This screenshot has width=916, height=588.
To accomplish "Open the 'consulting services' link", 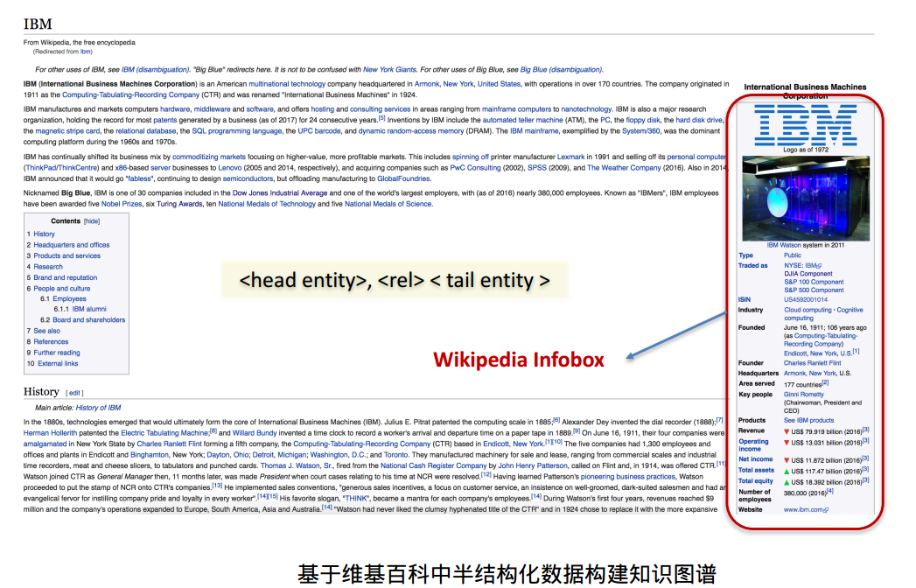I will click(381, 109).
